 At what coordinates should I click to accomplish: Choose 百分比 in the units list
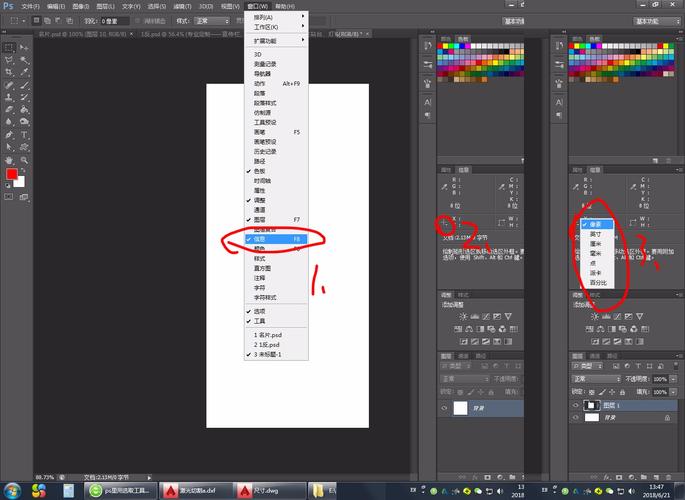tap(598, 283)
